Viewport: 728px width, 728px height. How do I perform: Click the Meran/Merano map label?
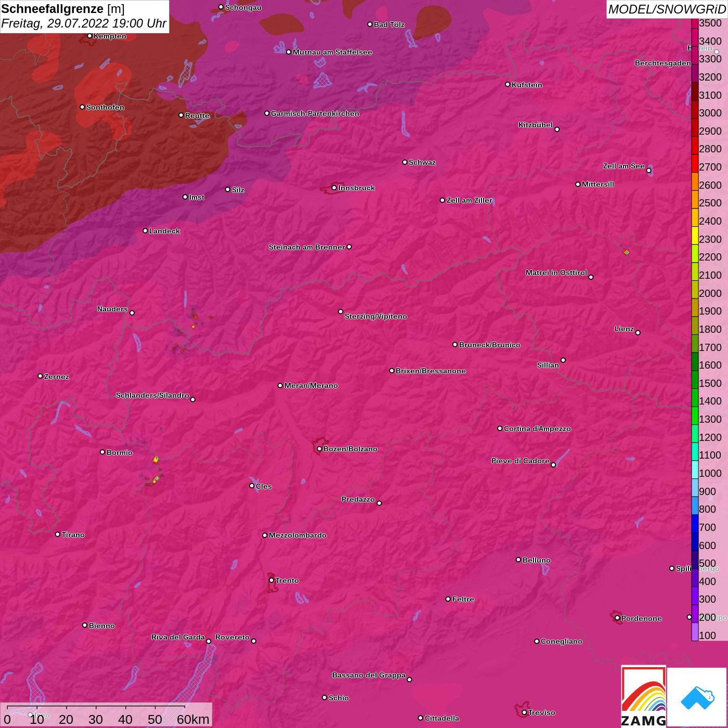[311, 385]
